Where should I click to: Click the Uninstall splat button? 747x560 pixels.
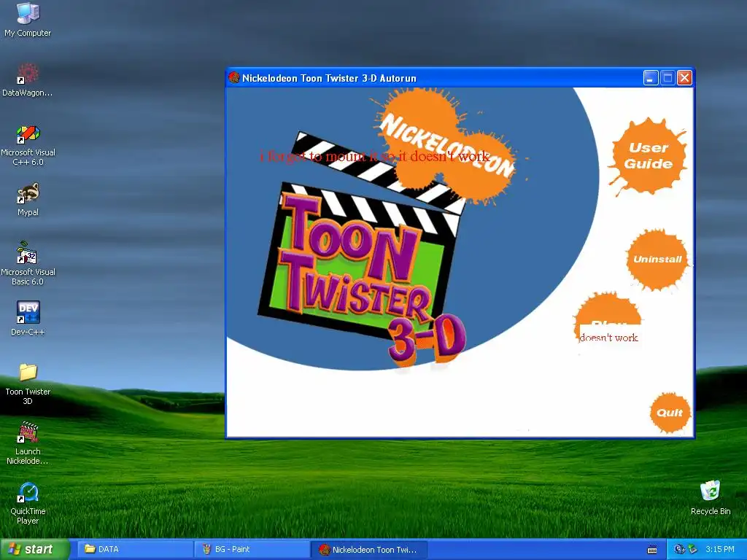[657, 260]
